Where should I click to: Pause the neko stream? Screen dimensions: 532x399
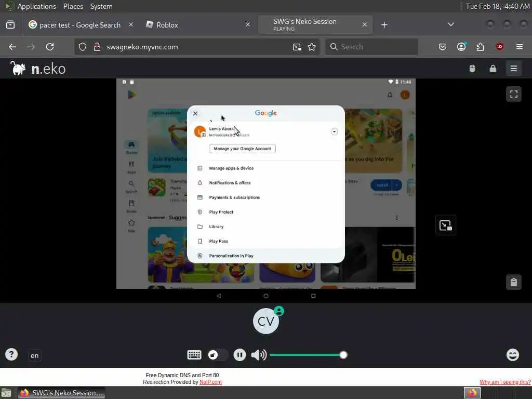coord(240,355)
